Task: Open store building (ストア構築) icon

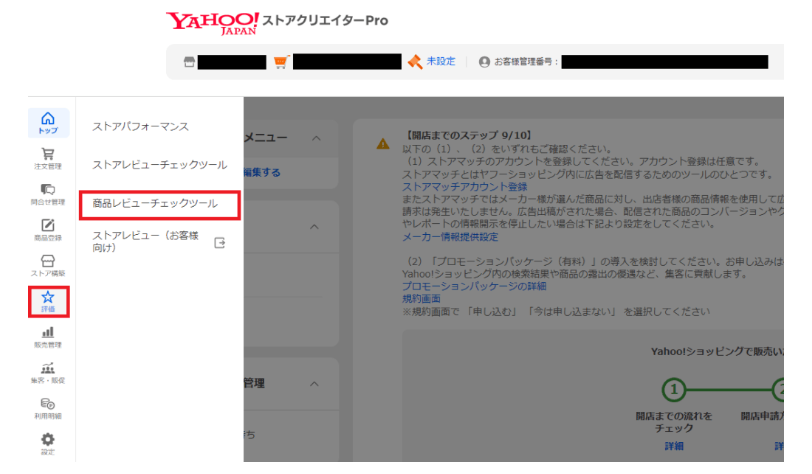Action: [x=48, y=265]
